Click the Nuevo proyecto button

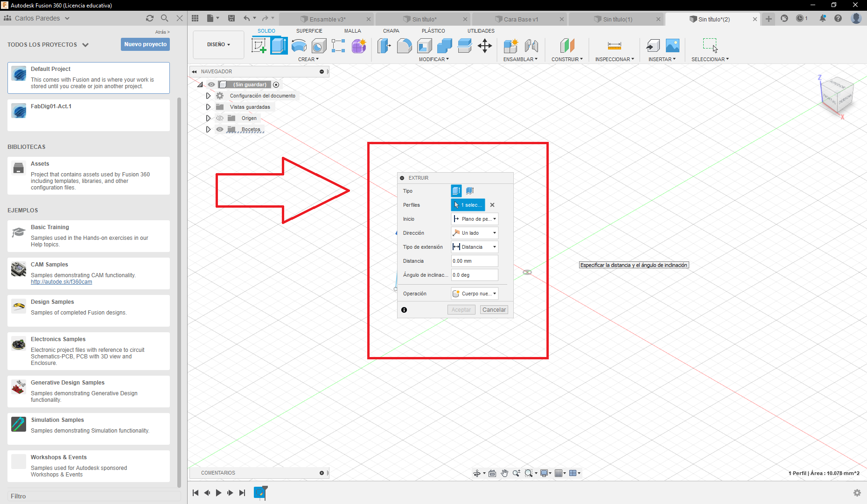pyautogui.click(x=145, y=44)
